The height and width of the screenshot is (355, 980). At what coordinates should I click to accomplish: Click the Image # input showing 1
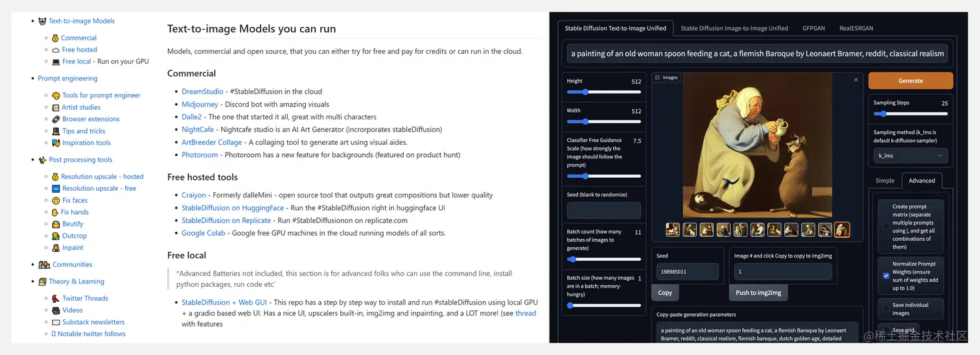pos(783,272)
